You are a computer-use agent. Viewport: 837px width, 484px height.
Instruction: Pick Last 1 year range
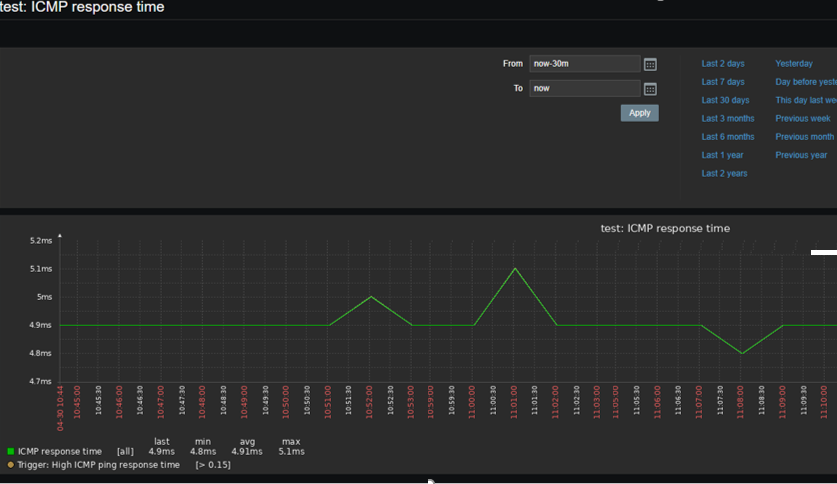[722, 155]
